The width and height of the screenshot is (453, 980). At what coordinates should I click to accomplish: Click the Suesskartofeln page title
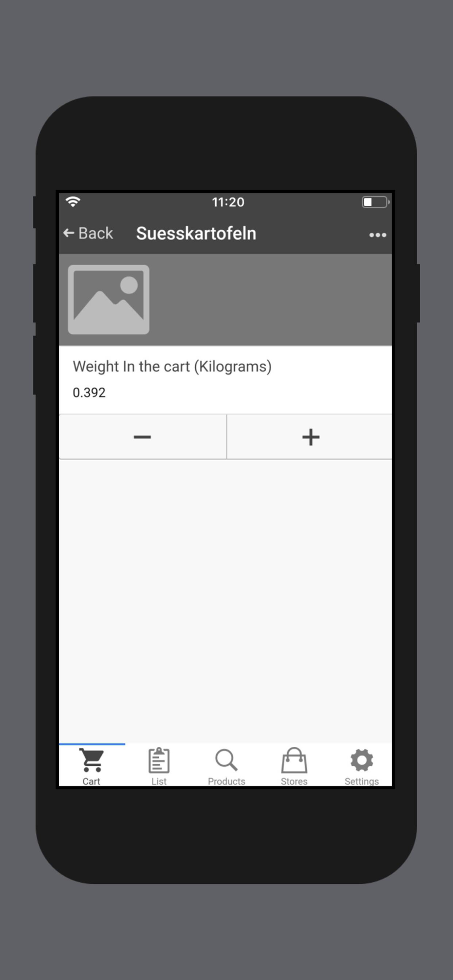[196, 233]
